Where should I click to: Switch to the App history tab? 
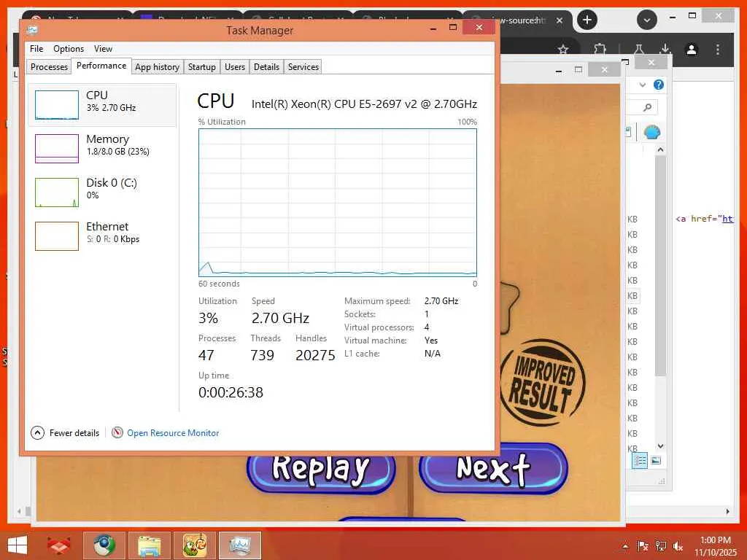(x=158, y=66)
